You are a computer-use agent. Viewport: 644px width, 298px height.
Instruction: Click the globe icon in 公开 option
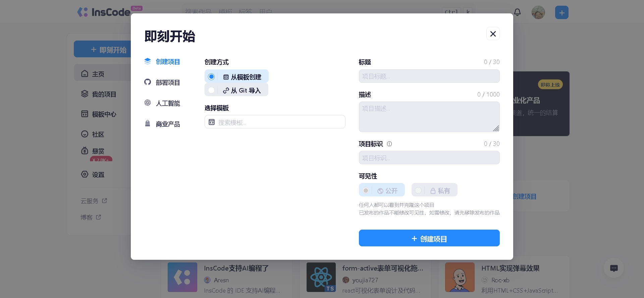[x=380, y=191]
